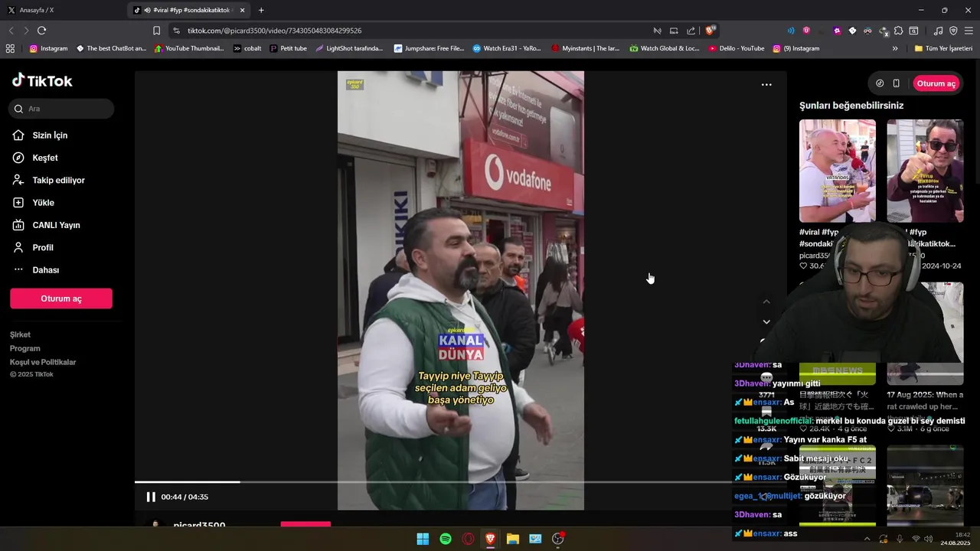The image size is (980, 551).
Task: Open Tüm Yer İşaretleri folder
Action: click(943, 48)
